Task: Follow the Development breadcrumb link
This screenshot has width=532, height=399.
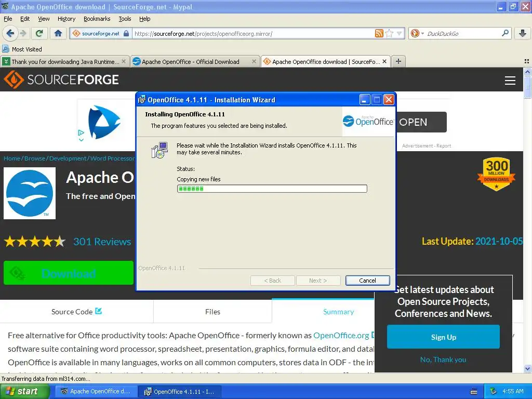Action: (68, 158)
